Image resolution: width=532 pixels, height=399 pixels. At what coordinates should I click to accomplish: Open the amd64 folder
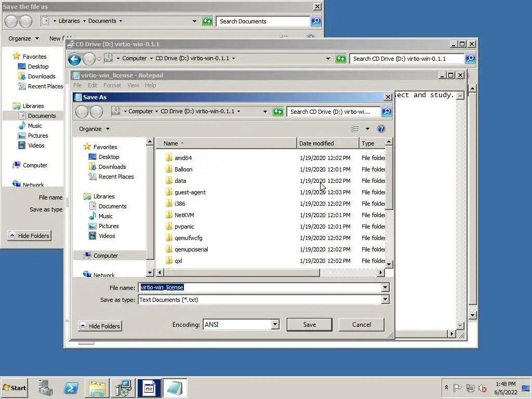tap(183, 158)
